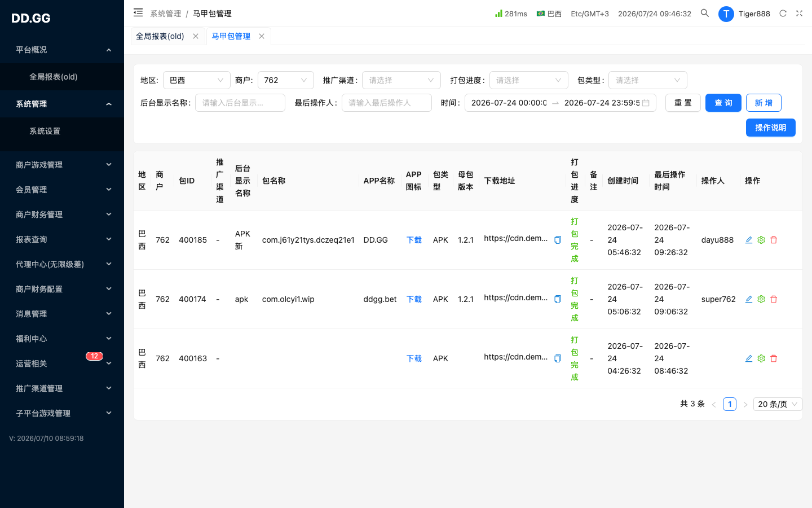Image resolution: width=812 pixels, height=508 pixels.
Task: Focus the 最后操作人 input field
Action: pos(387,103)
